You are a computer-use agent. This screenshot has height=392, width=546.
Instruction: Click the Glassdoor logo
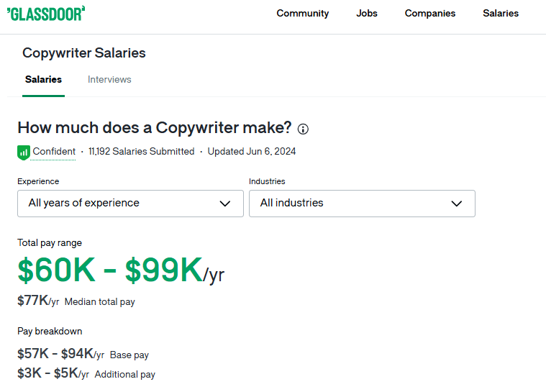tap(46, 14)
